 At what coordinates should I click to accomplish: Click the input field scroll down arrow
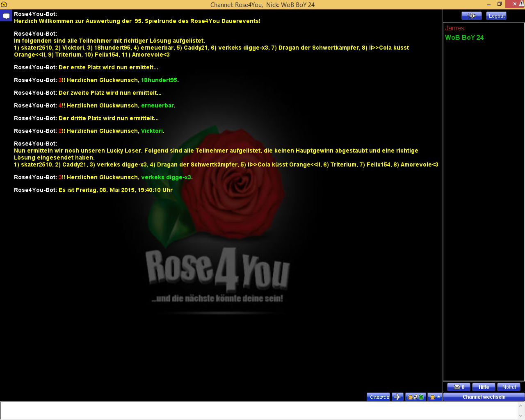[521, 415]
